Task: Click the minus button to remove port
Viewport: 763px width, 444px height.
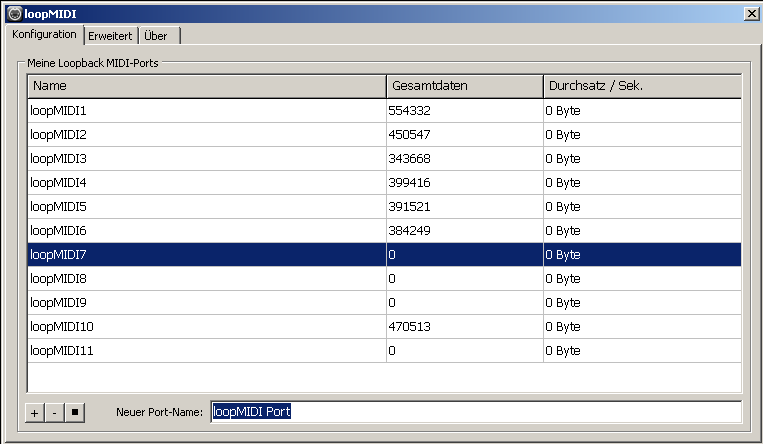Action: pyautogui.click(x=54, y=413)
